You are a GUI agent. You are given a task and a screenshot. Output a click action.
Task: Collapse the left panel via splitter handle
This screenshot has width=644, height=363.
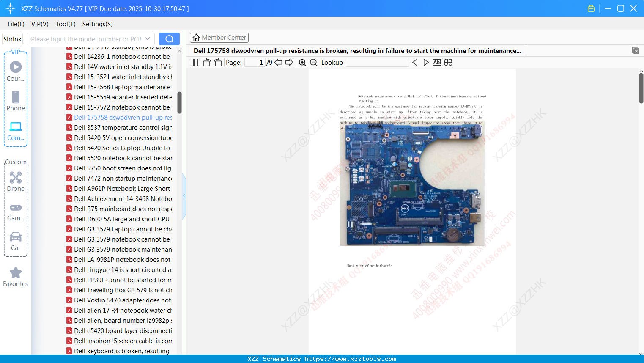[x=184, y=196]
